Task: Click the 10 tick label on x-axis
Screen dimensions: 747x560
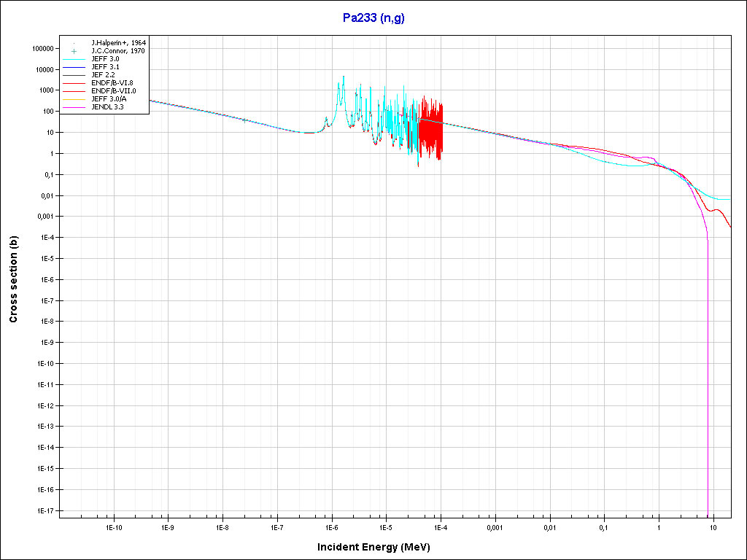Action: pos(713,526)
